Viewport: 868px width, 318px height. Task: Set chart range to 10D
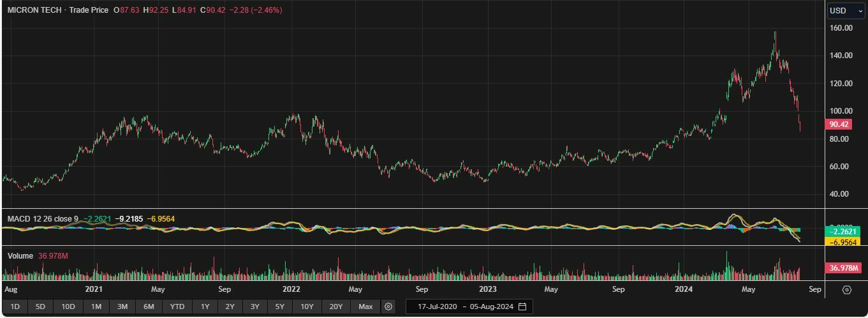click(x=68, y=307)
